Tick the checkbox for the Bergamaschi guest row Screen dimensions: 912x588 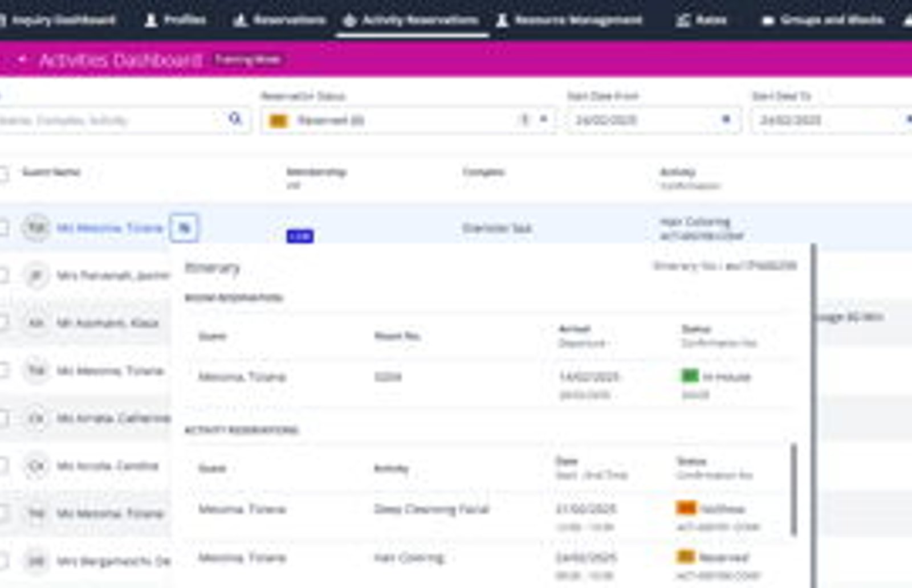click(x=3, y=561)
